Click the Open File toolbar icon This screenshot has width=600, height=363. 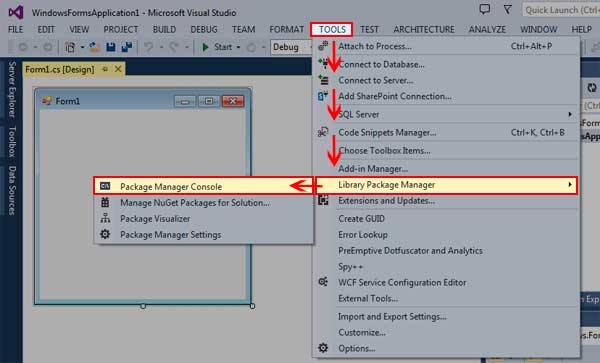click(94, 47)
